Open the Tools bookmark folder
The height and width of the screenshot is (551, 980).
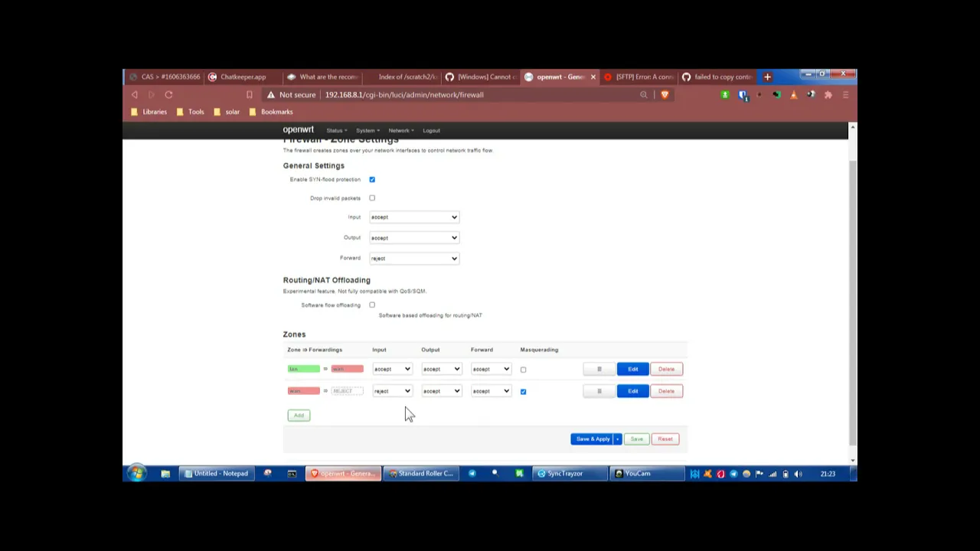(191, 112)
